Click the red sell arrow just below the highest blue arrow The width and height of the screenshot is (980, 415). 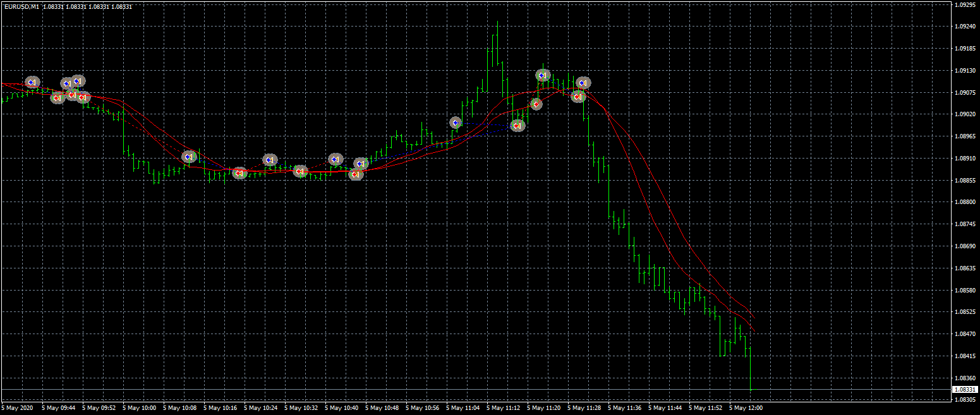(x=536, y=104)
